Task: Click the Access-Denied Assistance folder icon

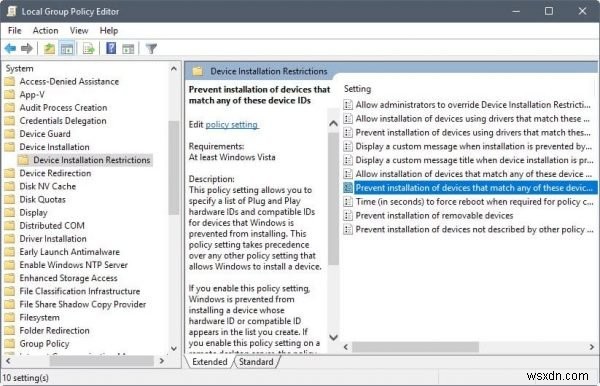Action: click(x=10, y=81)
